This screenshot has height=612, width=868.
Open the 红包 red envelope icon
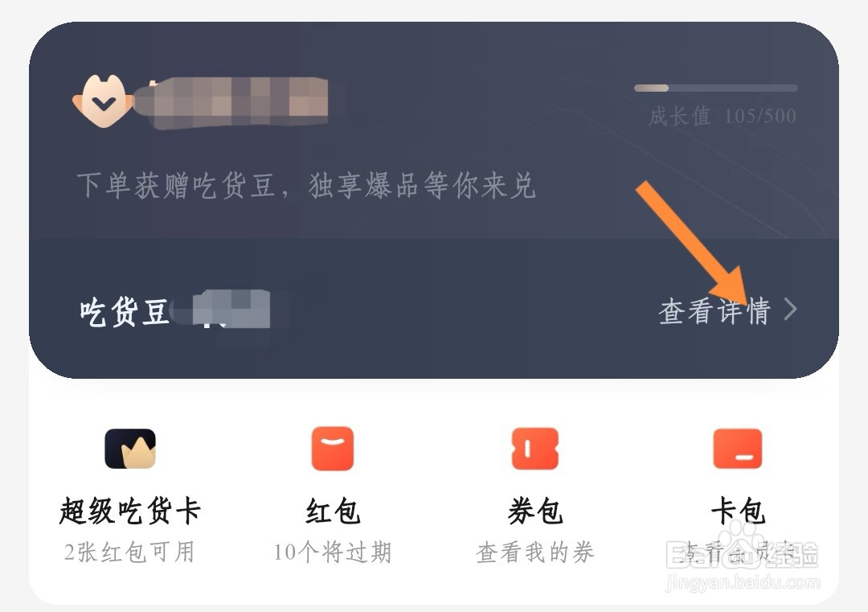pos(332,449)
